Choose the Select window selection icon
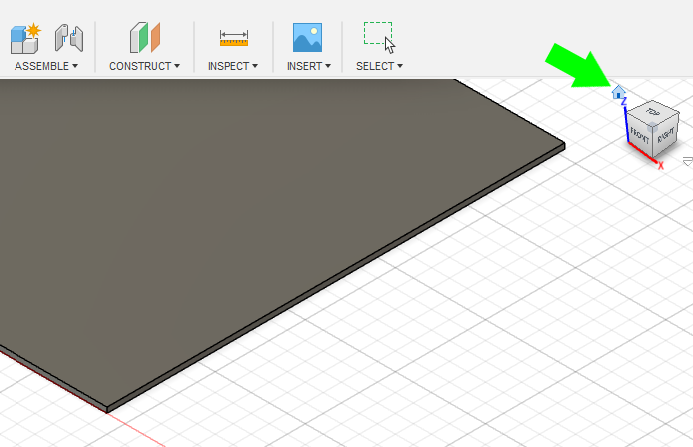The height and width of the screenshot is (447, 693). tap(379, 37)
